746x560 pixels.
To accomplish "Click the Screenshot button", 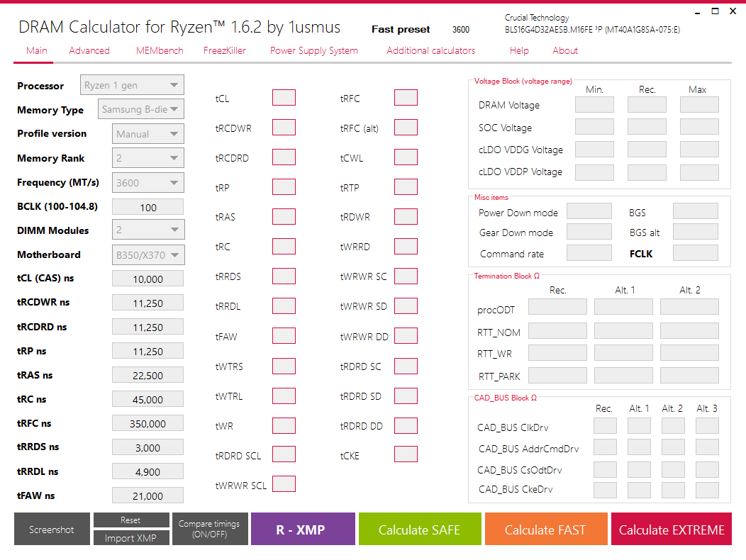I will tap(52, 529).
